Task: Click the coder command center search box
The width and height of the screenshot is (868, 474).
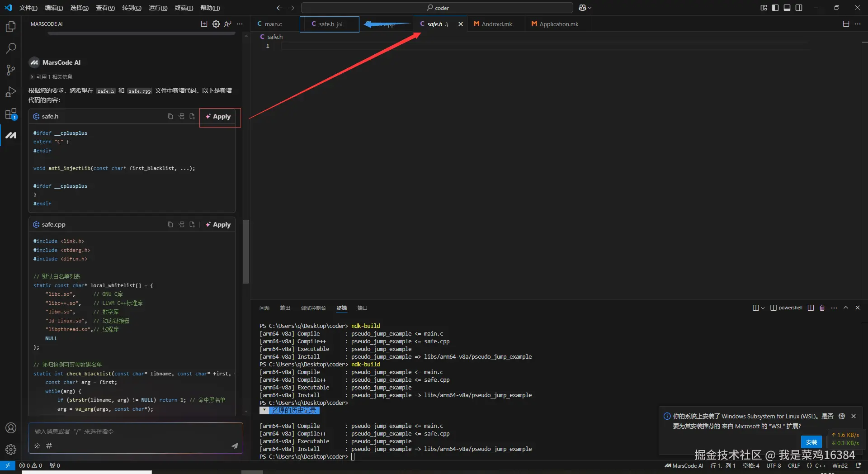Action: [x=437, y=8]
